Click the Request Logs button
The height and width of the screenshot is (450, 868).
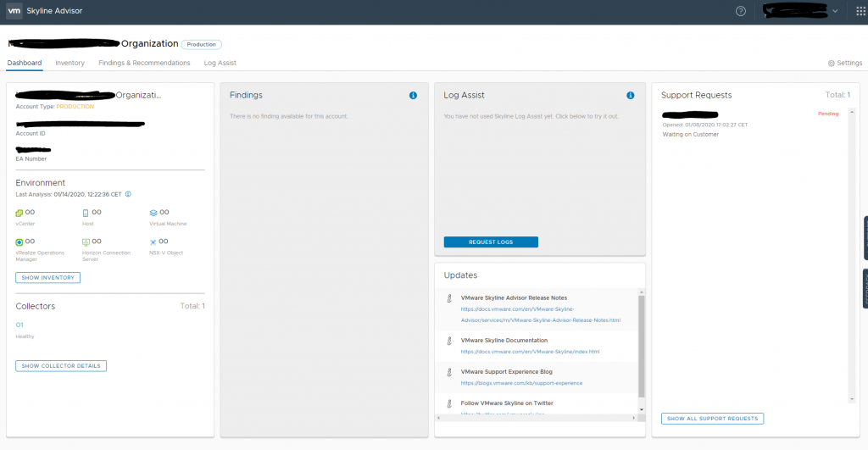491,242
